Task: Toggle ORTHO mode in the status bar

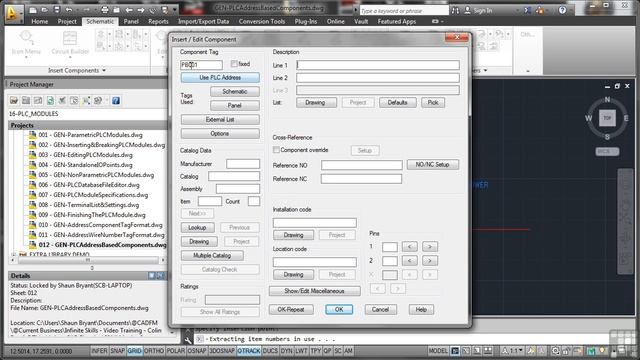Action: 154,351
